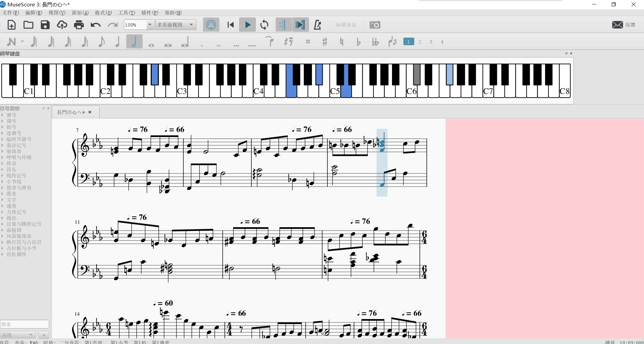The width and height of the screenshot is (644, 344).
Task: Open the note input mode dropdown arrow
Action: pyautogui.click(x=22, y=42)
